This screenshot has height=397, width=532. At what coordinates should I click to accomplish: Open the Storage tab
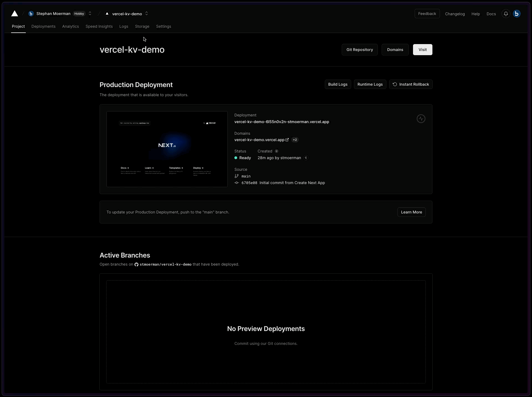tap(142, 26)
